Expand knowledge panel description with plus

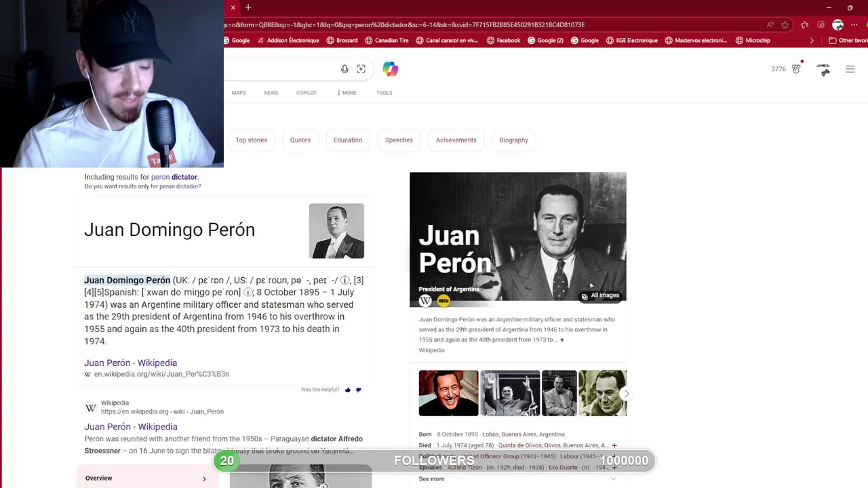(x=561, y=340)
